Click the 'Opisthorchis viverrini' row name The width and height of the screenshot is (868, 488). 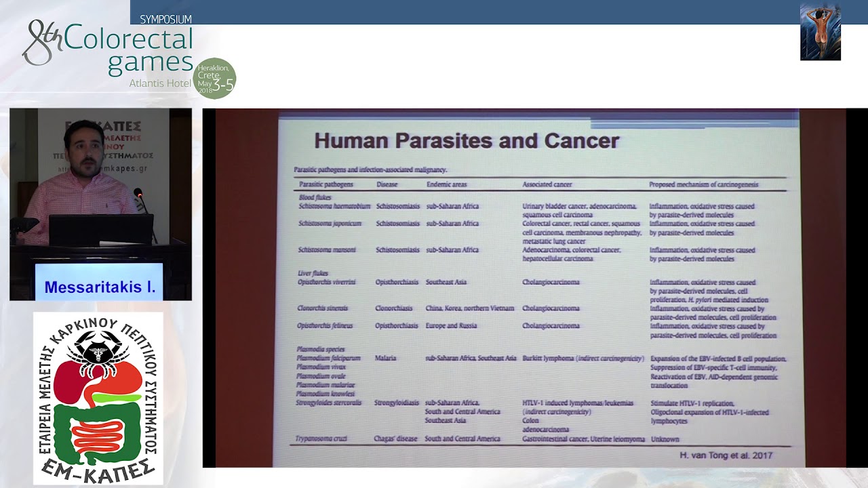coord(326,282)
